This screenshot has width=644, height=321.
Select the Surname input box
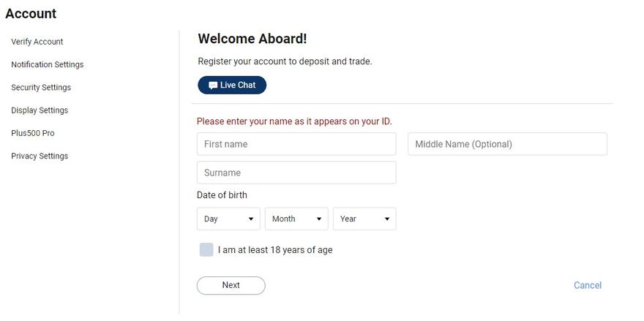[296, 173]
